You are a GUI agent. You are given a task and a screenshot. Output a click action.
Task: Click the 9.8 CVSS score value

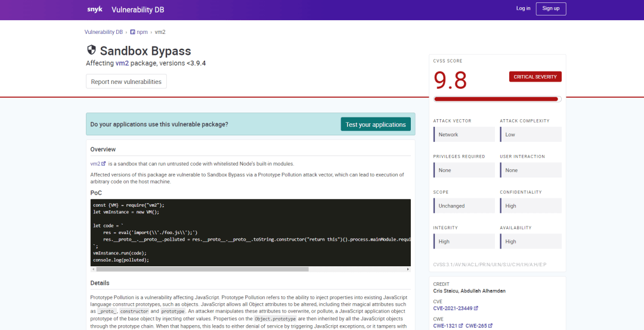coord(450,80)
